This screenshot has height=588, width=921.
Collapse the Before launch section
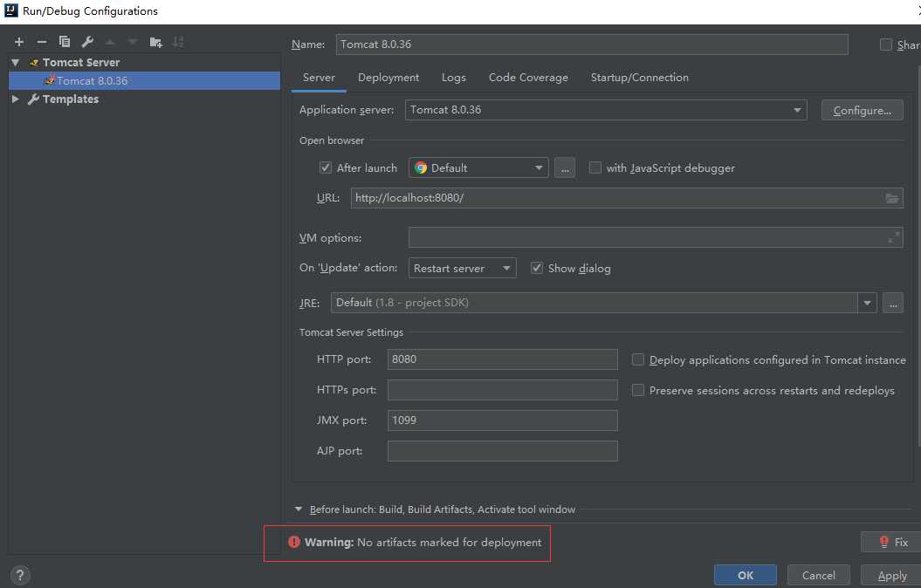(299, 509)
